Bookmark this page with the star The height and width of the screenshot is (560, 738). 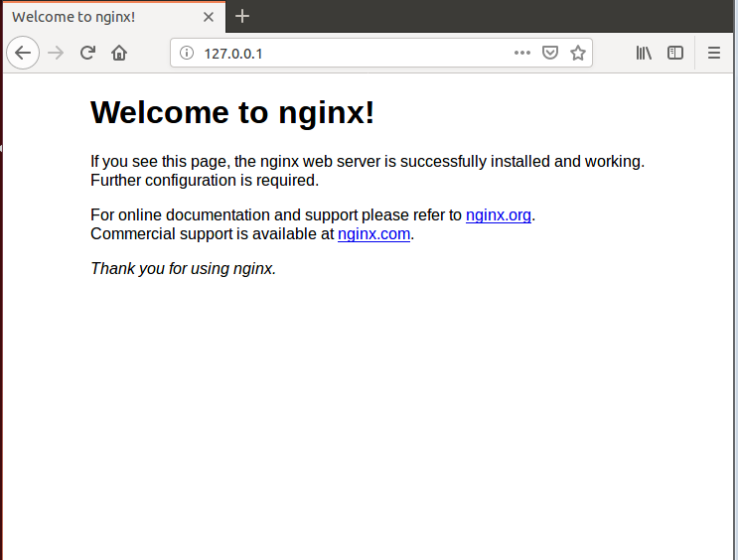point(577,53)
